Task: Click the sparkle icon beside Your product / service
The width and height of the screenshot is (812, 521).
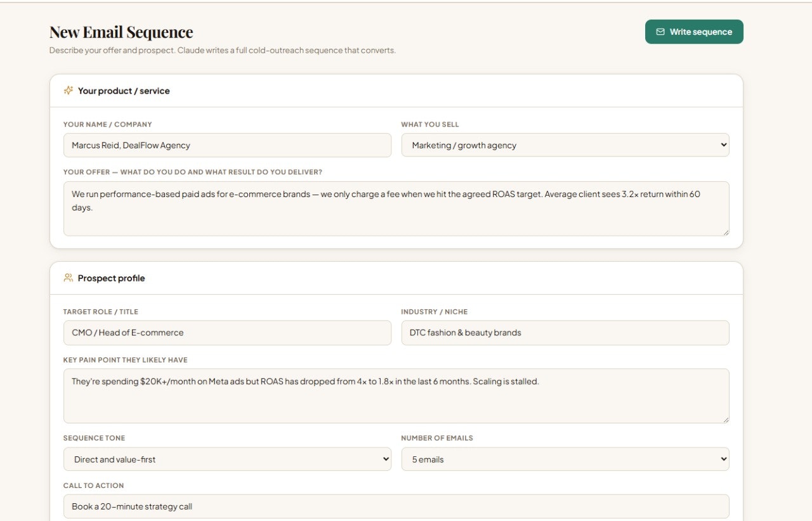Action: tap(69, 91)
